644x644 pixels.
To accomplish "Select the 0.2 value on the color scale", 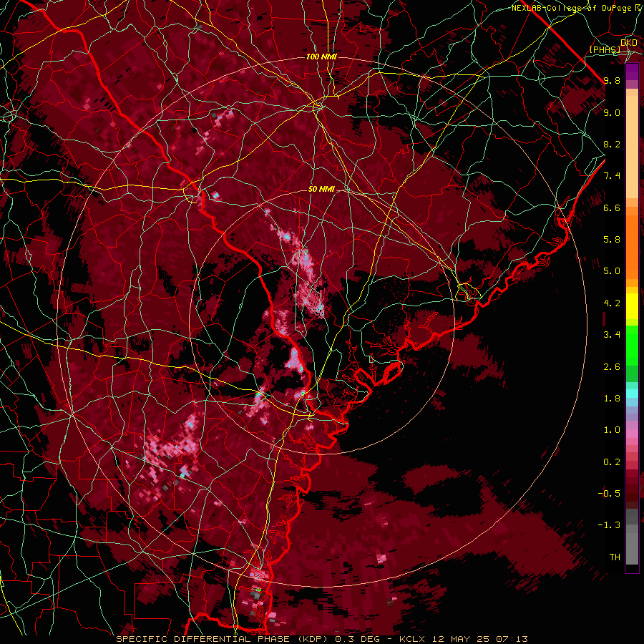I will (612, 462).
